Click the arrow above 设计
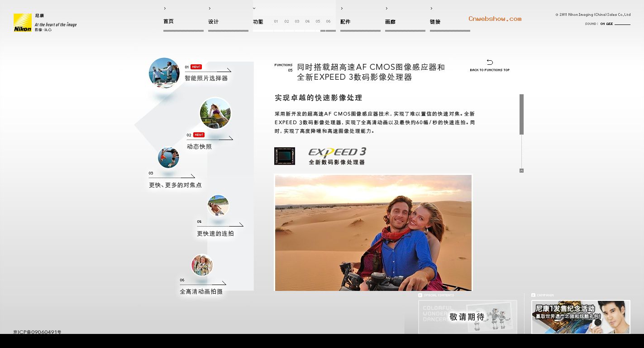644x348 pixels. pyautogui.click(x=210, y=8)
